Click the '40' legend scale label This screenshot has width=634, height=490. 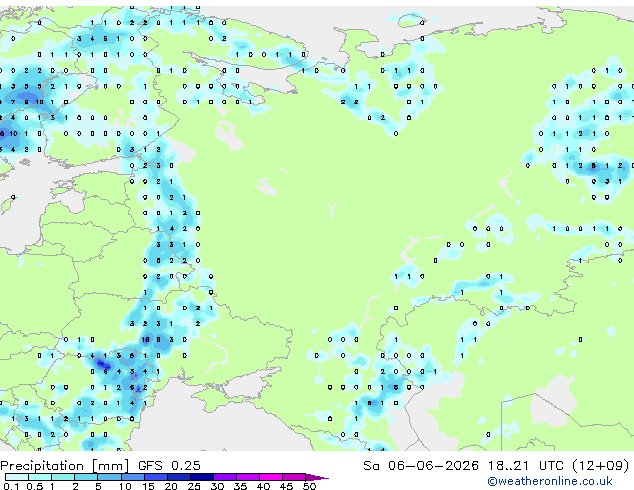[263, 486]
